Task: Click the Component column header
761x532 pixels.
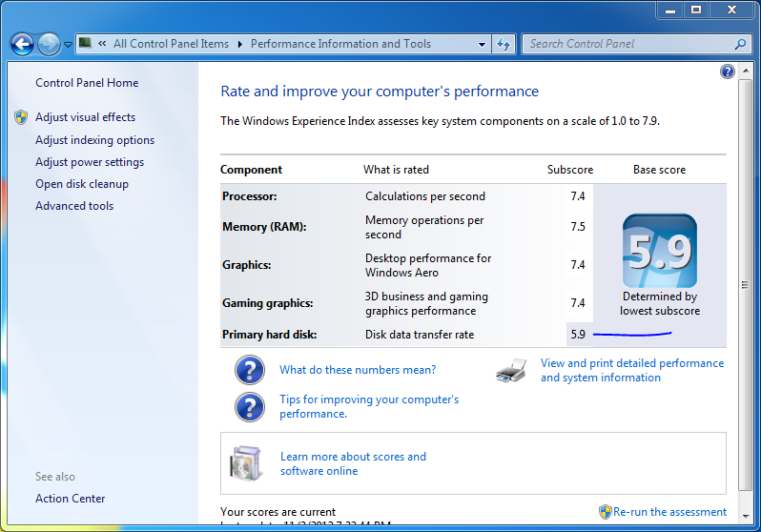Action: 251,170
